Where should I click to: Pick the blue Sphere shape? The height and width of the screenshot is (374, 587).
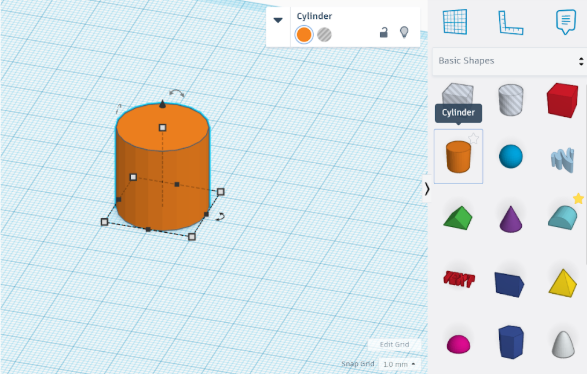511,156
